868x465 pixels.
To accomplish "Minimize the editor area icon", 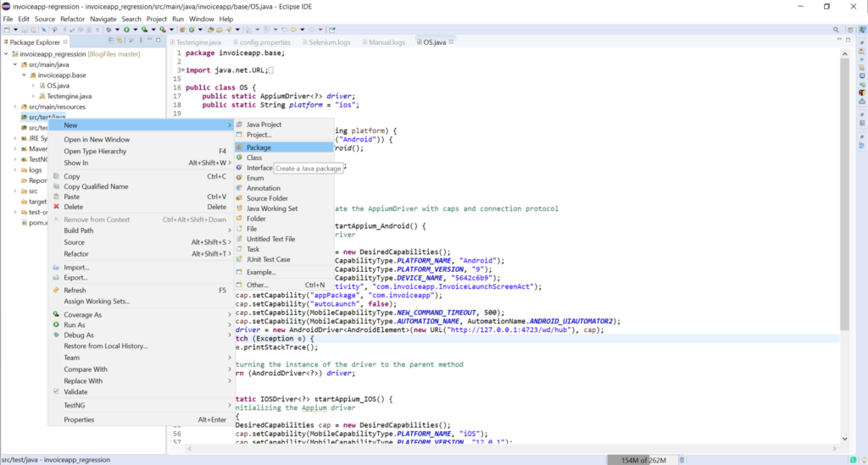I will click(x=839, y=40).
